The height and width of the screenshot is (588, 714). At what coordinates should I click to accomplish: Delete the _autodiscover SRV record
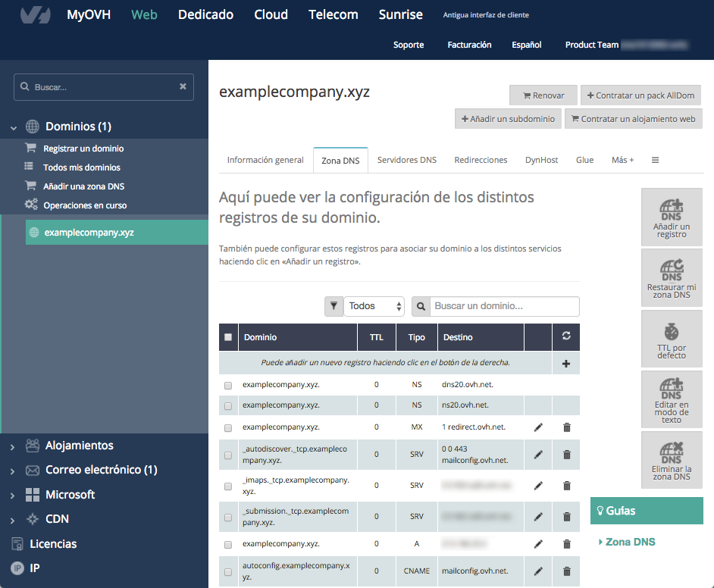(566, 454)
